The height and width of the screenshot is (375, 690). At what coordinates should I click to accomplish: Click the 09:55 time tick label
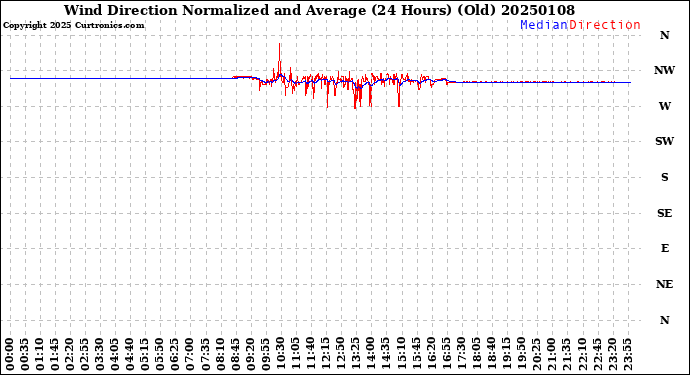[265, 354]
